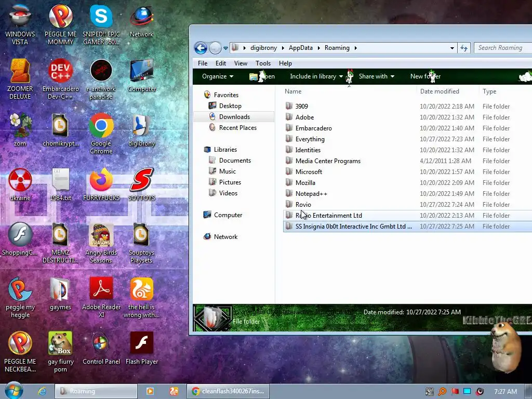Select the Media Center Programs folder

click(x=407, y=161)
